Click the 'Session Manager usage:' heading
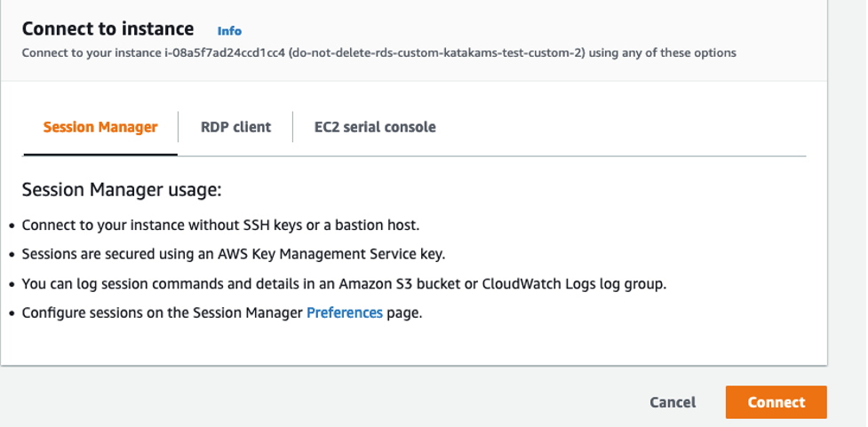The height and width of the screenshot is (427, 868). pyautogui.click(x=121, y=190)
